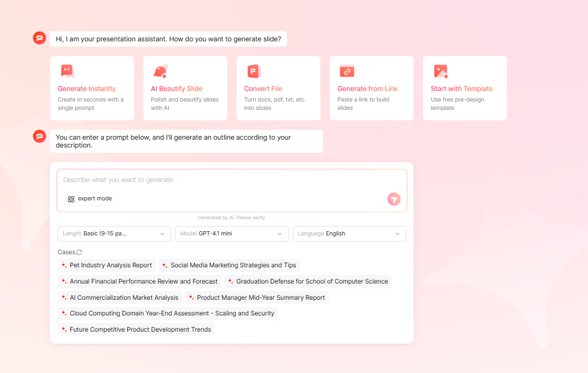This screenshot has height=373, width=588.
Task: Choose the AI Commercialization Market Analysis case
Action: [119, 297]
